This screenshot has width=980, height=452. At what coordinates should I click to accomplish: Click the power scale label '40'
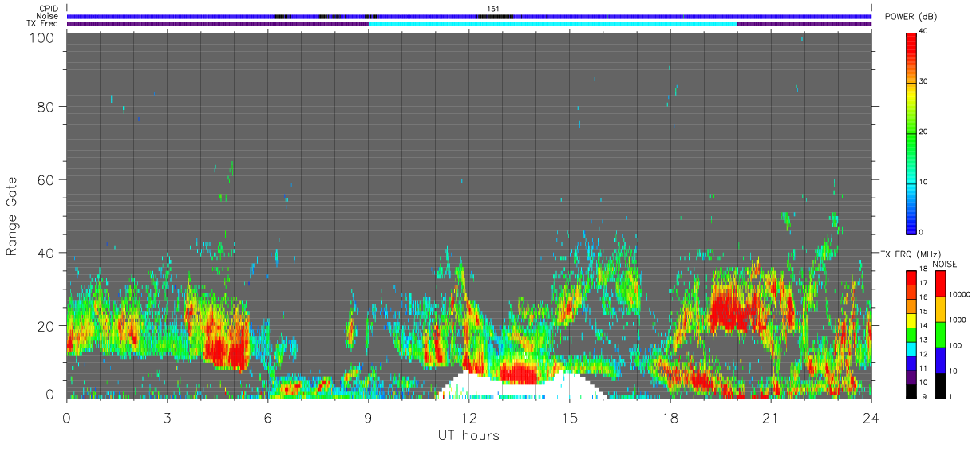(x=923, y=31)
